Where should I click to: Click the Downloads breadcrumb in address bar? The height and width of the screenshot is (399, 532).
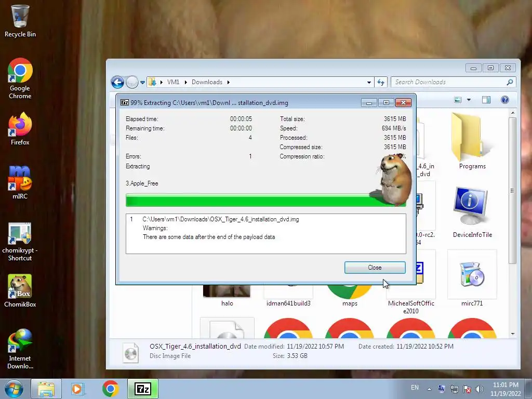pos(207,82)
